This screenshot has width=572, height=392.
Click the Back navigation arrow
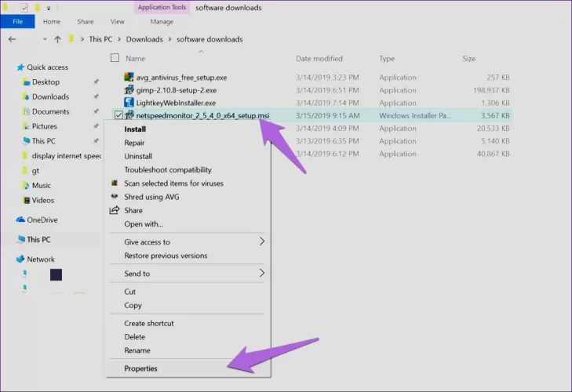(x=12, y=39)
